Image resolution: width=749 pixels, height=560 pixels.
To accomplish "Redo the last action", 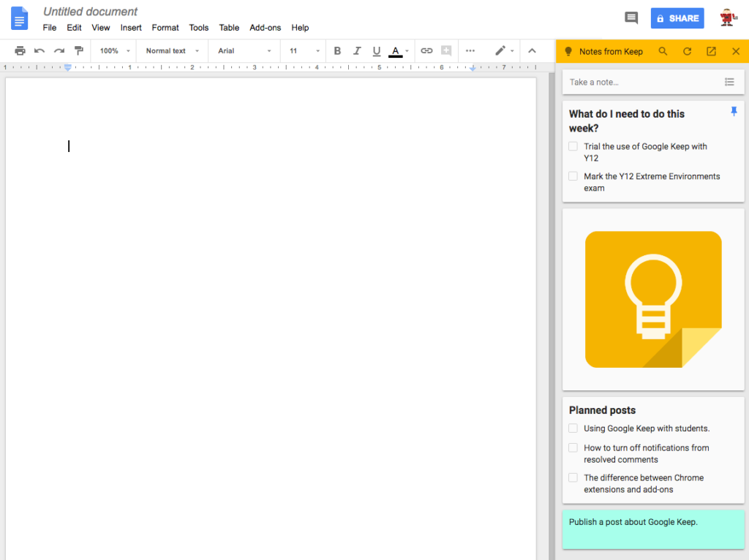I will tap(58, 50).
